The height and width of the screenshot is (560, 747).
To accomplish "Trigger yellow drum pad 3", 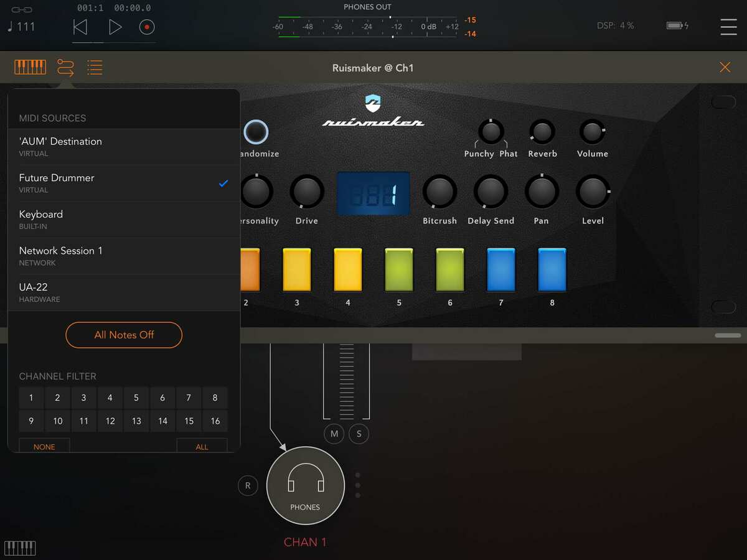I will coord(297,270).
